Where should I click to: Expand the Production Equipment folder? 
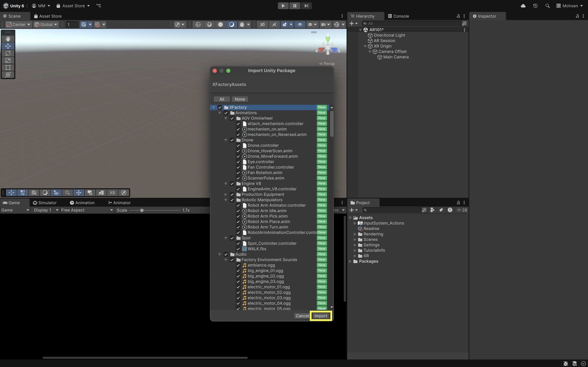226,194
